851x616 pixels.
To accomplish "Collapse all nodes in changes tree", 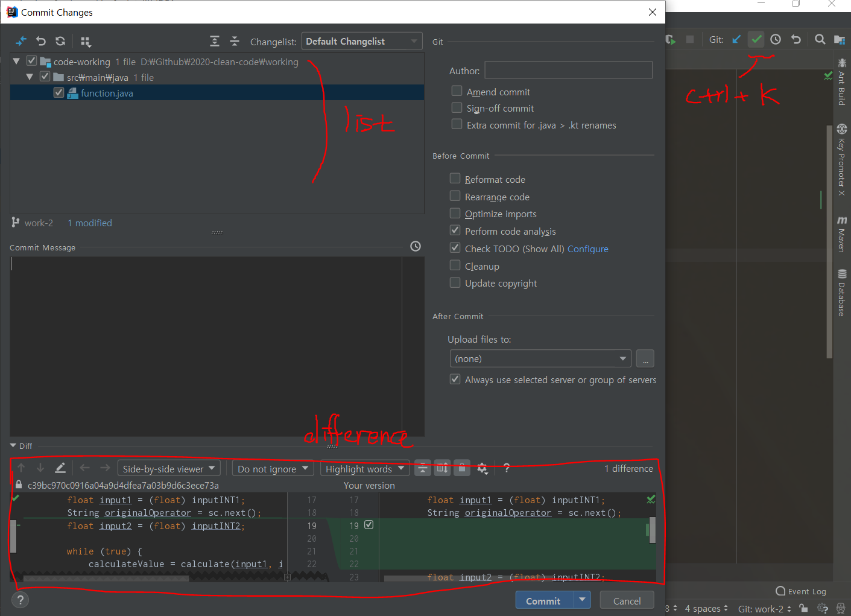I will coord(235,41).
